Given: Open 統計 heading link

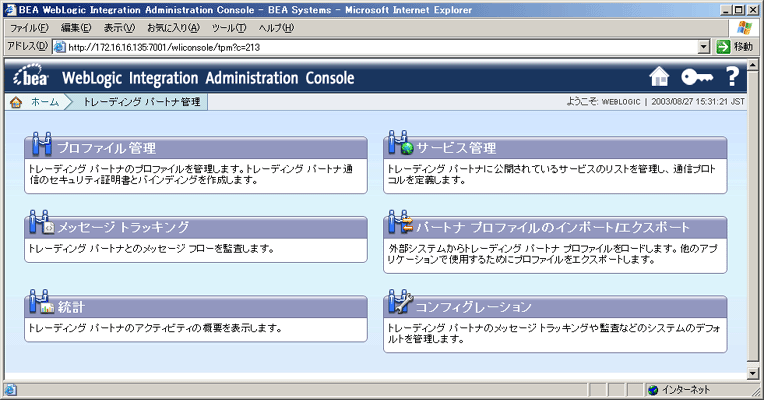Looking at the screenshot, I should point(71,307).
